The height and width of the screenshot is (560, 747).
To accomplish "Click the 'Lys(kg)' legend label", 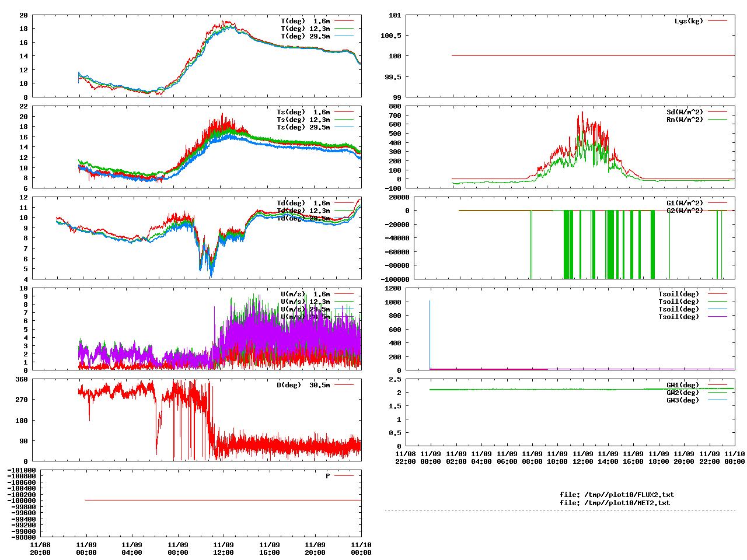I will [689, 21].
